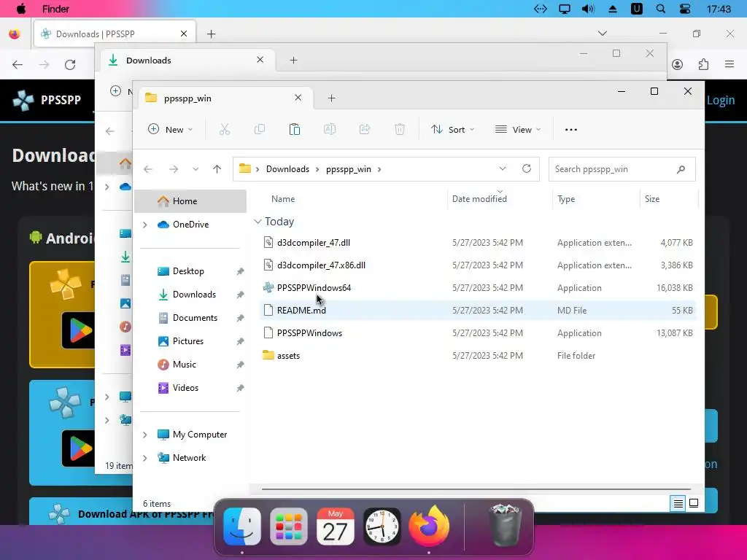Open Firefox from the dock
The width and height of the screenshot is (747, 560).
429,526
